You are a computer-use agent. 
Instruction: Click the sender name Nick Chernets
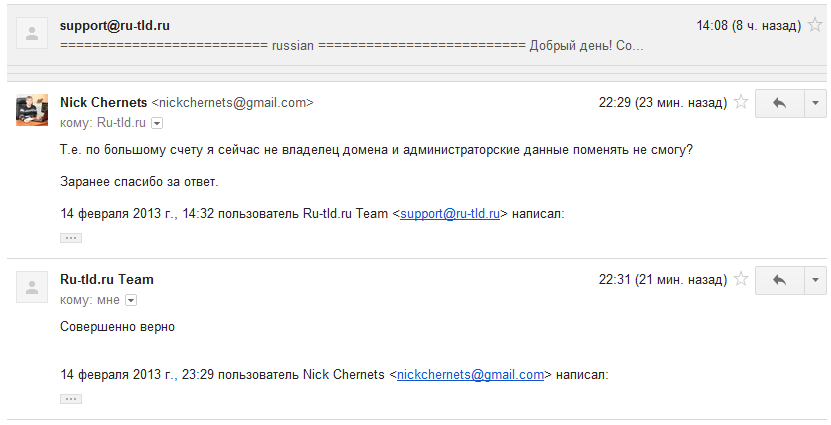(x=103, y=102)
